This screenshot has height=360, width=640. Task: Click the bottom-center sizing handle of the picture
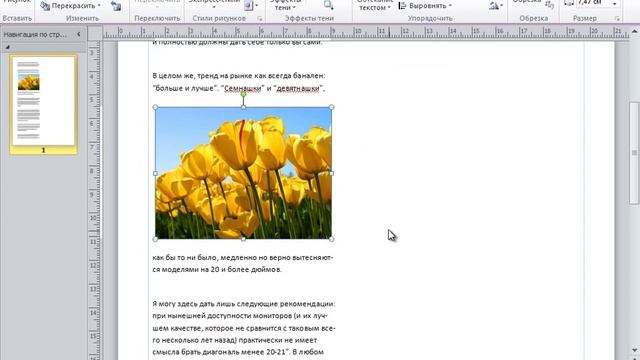[x=243, y=239]
